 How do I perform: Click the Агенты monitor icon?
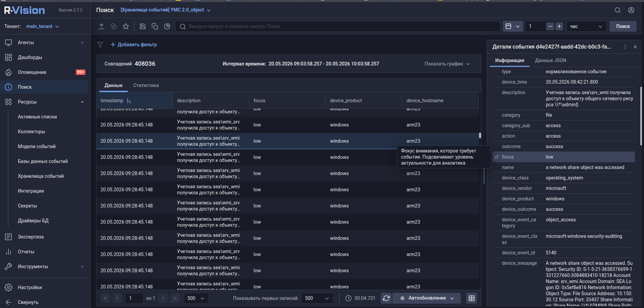(x=8, y=43)
